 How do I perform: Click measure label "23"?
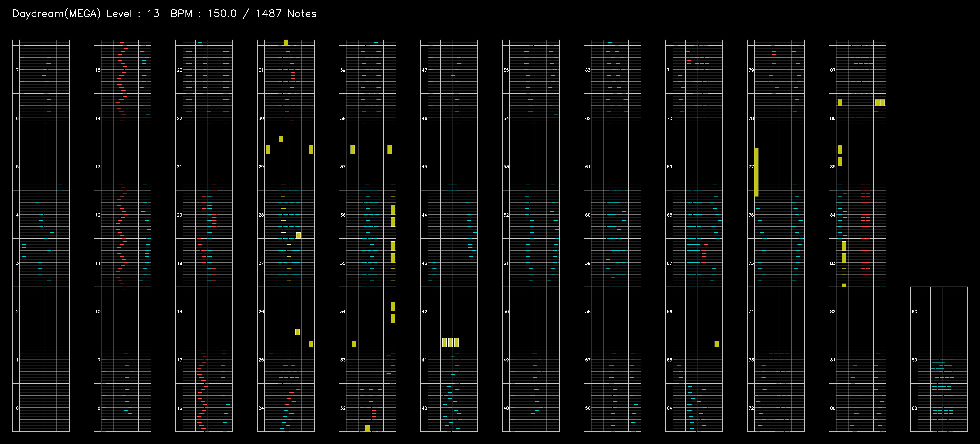pyautogui.click(x=180, y=70)
